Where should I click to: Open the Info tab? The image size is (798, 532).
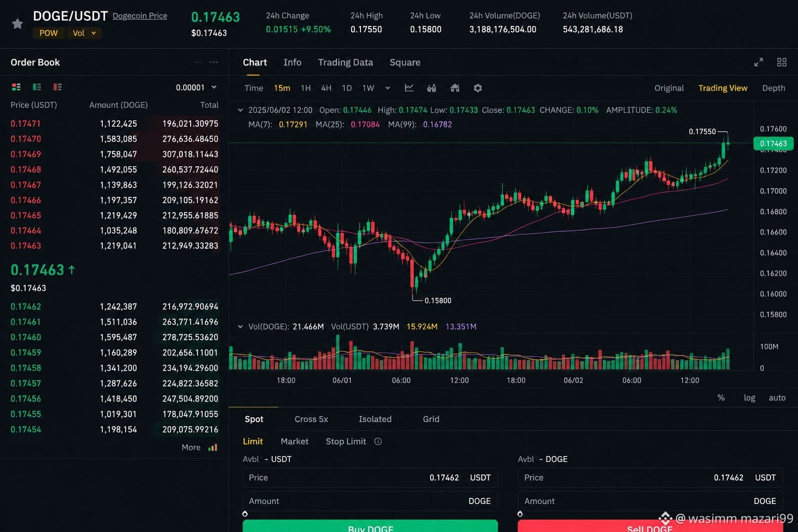292,62
